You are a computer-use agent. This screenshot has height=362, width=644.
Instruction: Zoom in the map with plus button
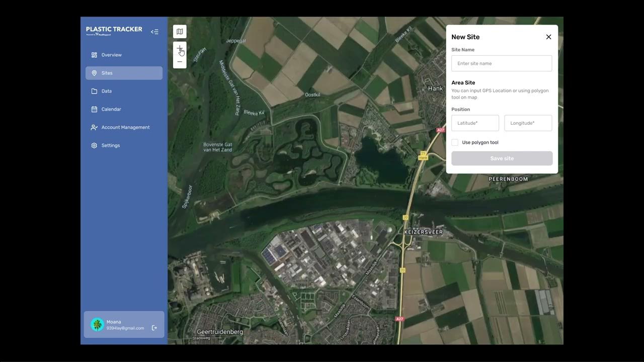coord(180,49)
